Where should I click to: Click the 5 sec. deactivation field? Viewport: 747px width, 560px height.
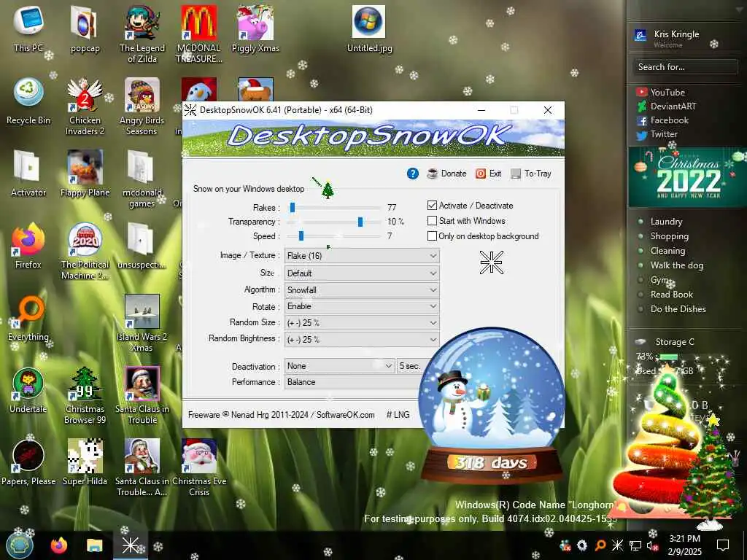point(411,366)
